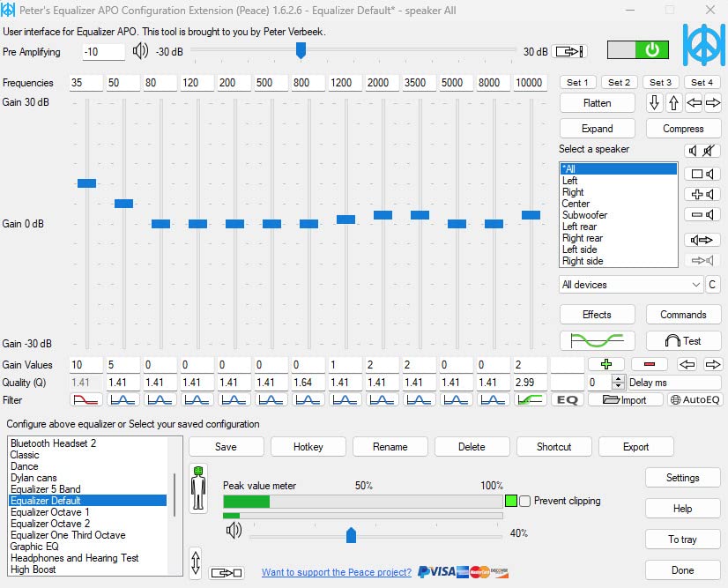
Task: Click the graph curve icon beside Test
Action: coord(597,340)
